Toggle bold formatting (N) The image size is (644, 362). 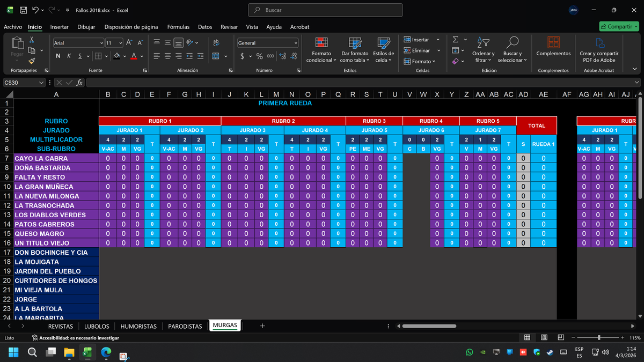click(x=58, y=56)
